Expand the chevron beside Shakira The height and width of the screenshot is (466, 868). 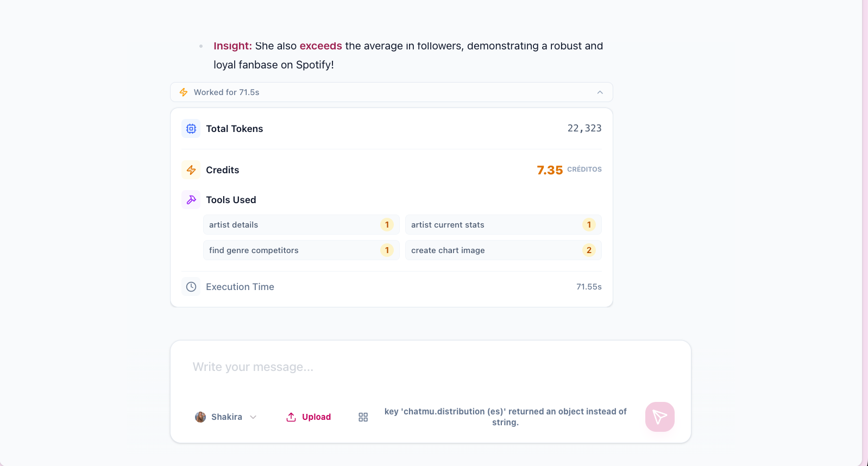click(253, 417)
